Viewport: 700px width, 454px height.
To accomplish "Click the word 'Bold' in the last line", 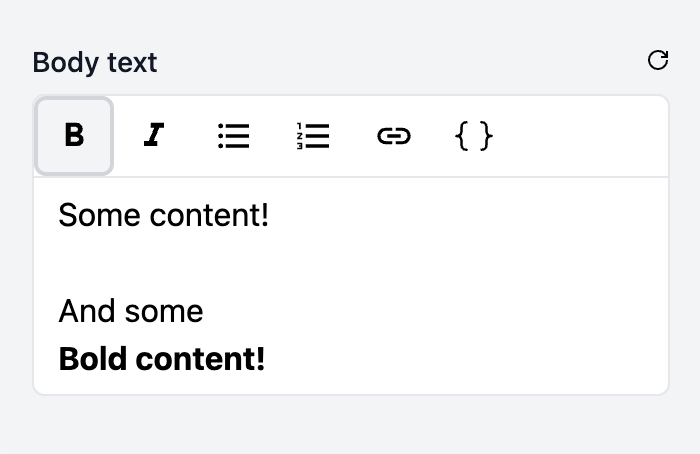I will [92, 359].
